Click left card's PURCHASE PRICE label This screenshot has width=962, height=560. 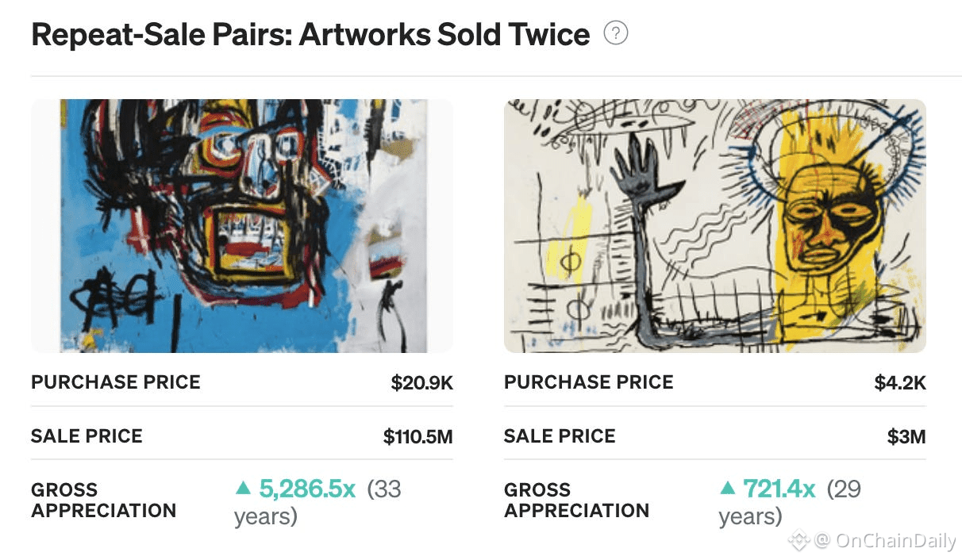pos(116,382)
